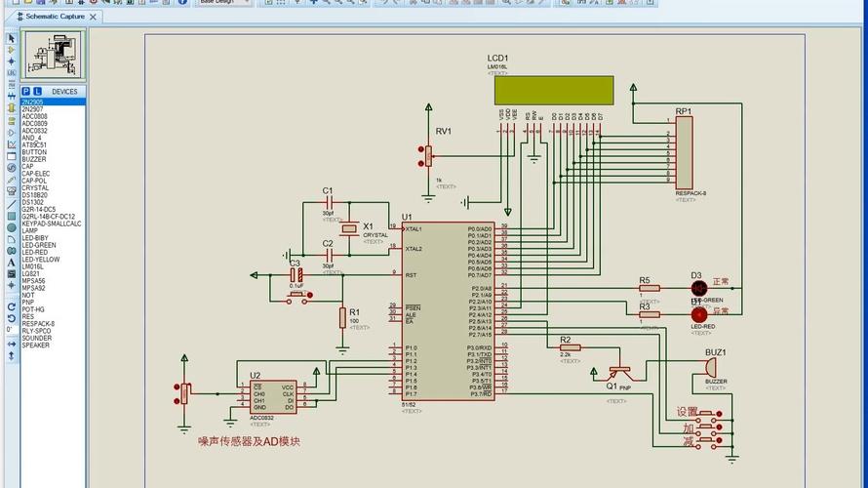Select the Wire Label mode tool
Image resolution: width=868 pixels, height=488 pixels.
tap(11, 73)
